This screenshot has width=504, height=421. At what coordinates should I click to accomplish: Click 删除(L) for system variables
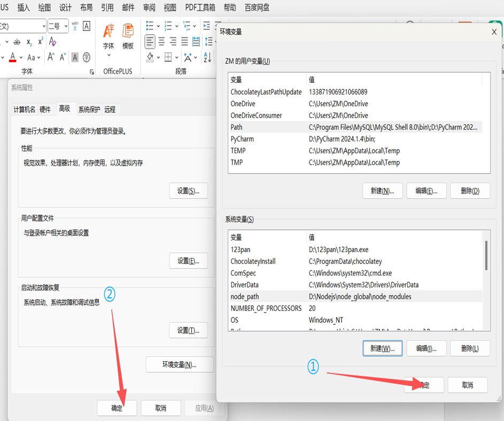click(470, 348)
